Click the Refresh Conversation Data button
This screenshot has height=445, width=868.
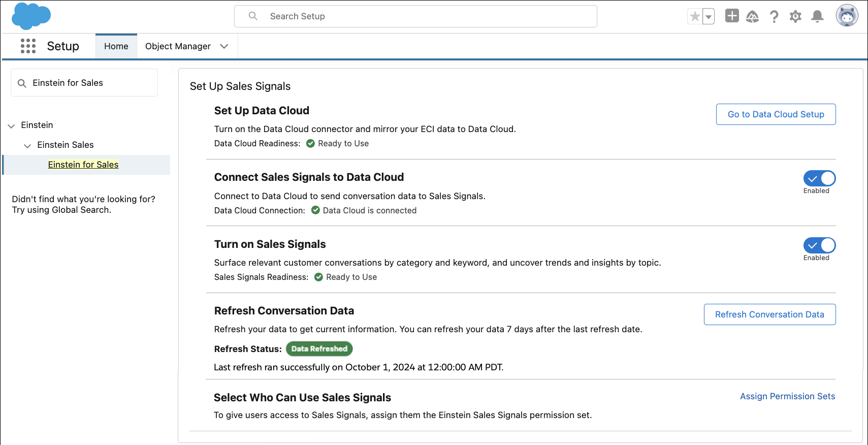click(x=769, y=314)
